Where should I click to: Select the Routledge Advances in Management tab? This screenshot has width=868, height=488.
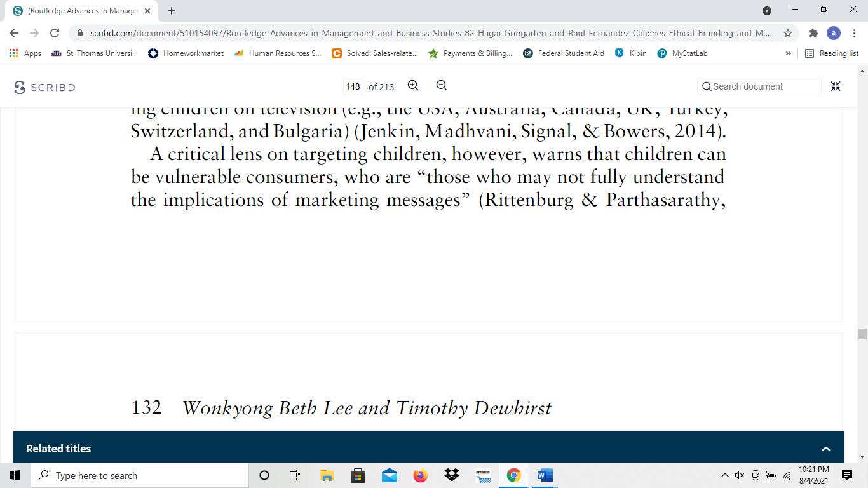[81, 10]
